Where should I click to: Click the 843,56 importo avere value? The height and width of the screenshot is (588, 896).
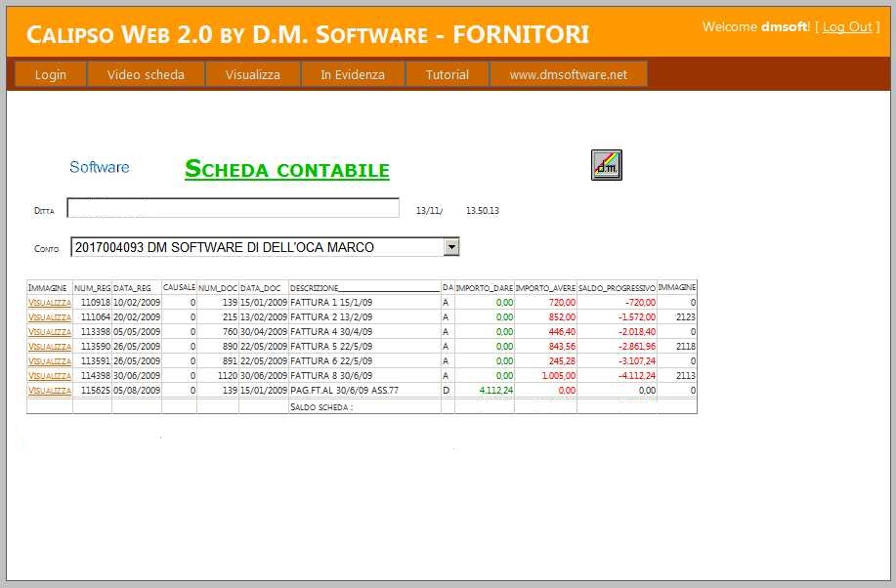tap(562, 347)
